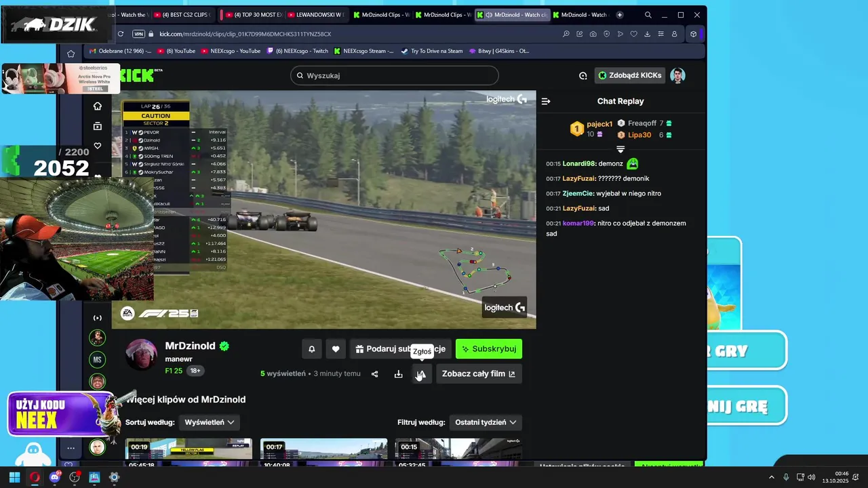
Task: Click the Zdobądź KICKs button
Action: 630,75
